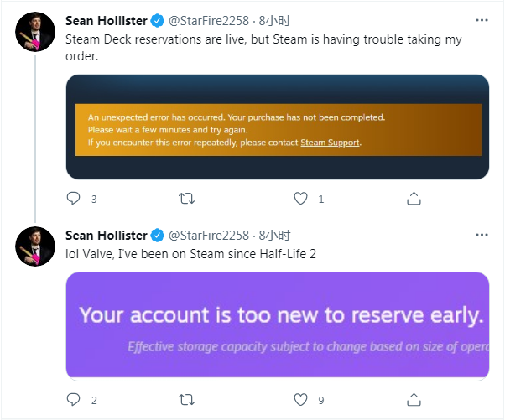Share the Half-Life 2 tweet
Viewport: 505px width, 420px height.
click(414, 400)
